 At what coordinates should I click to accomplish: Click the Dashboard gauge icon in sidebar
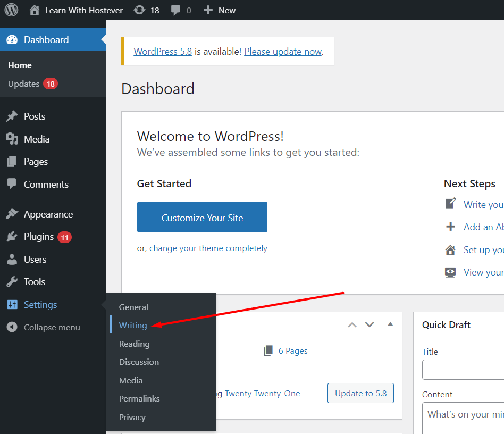tap(12, 39)
